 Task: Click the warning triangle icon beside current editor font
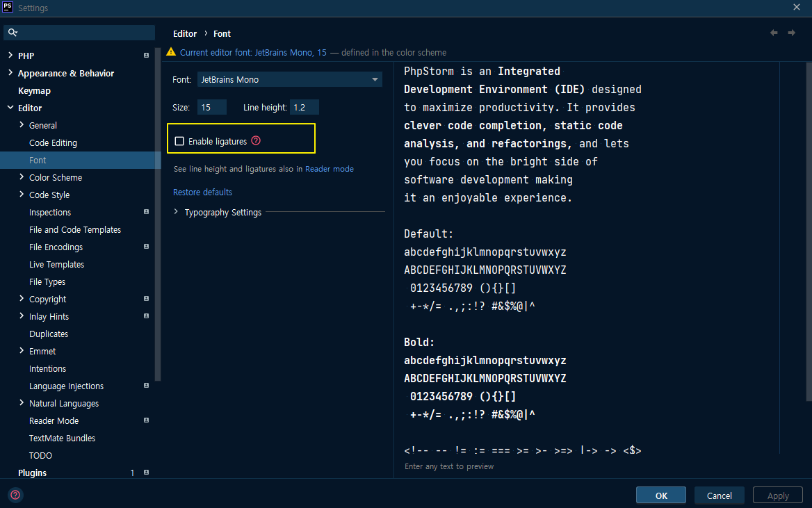(171, 52)
